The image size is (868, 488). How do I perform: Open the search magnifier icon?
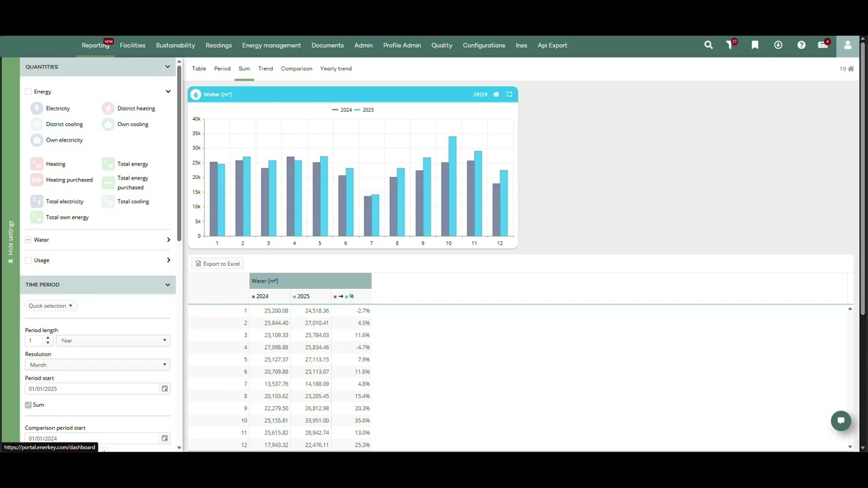709,45
